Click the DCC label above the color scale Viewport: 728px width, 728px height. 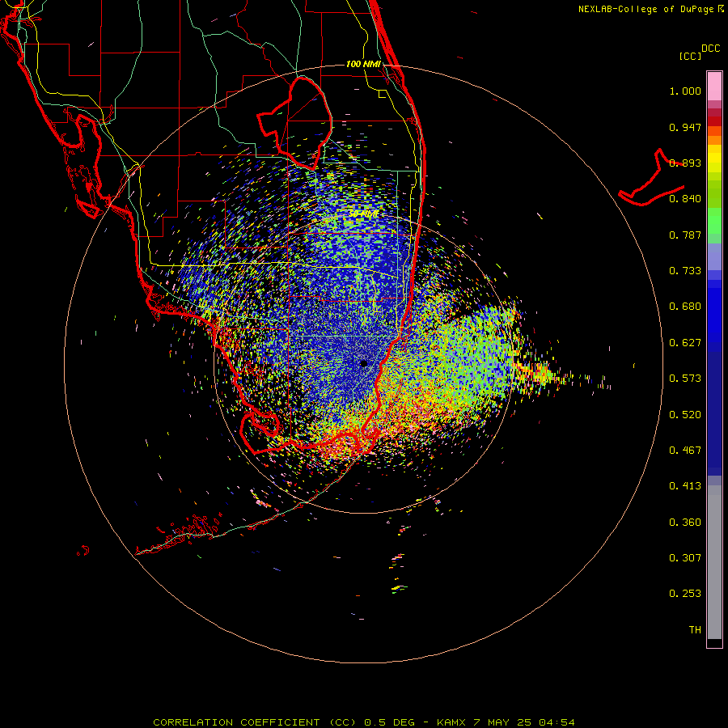(710, 49)
